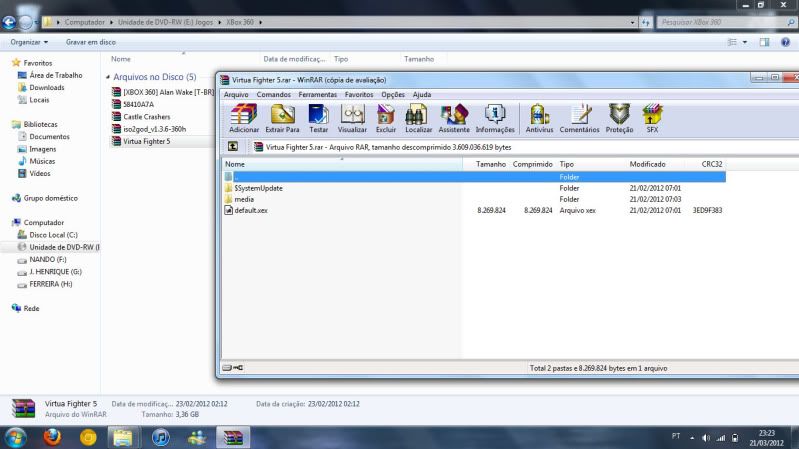Screen dimensions: 799x449
Task: Select the 58410A7A archive
Action: [133, 104]
